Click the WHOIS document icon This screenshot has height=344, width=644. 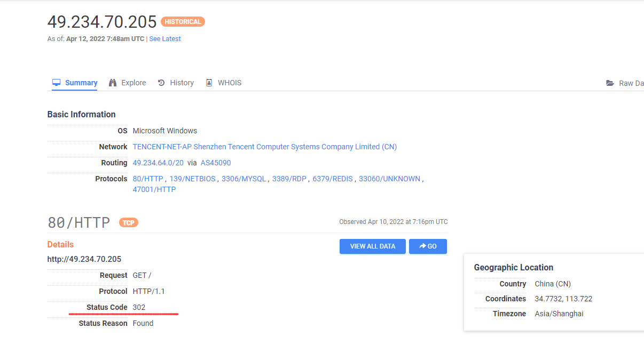[x=209, y=83]
